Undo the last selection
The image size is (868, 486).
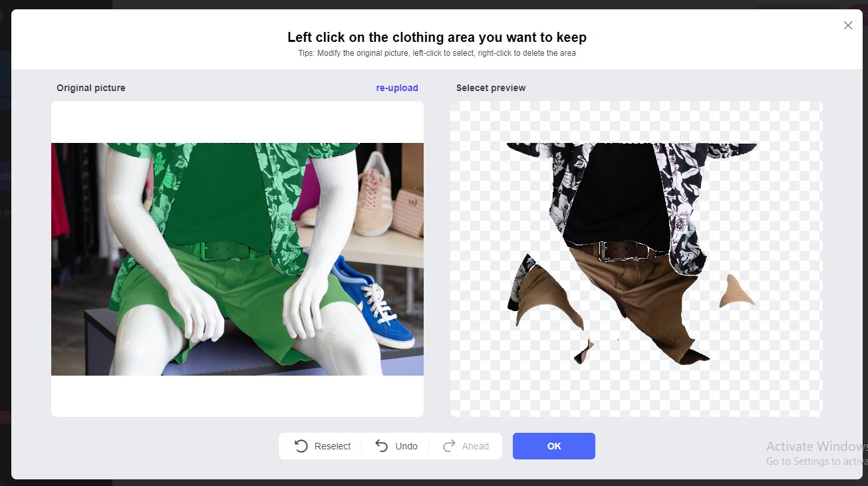click(396, 446)
